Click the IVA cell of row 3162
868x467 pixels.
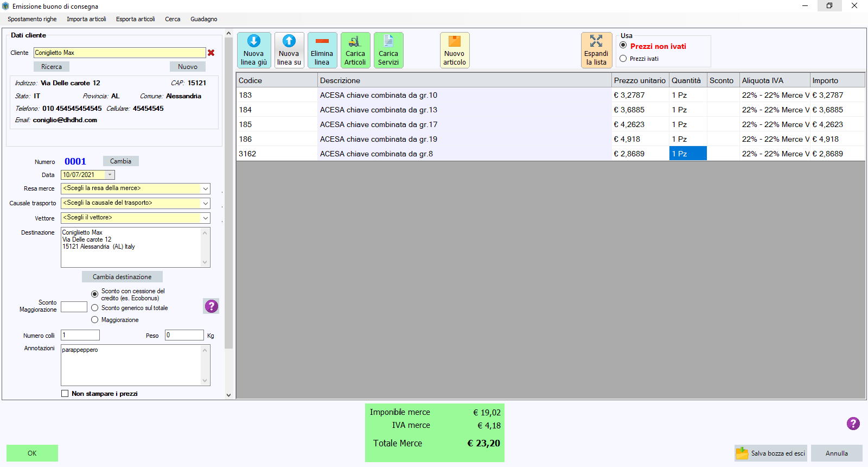point(775,154)
